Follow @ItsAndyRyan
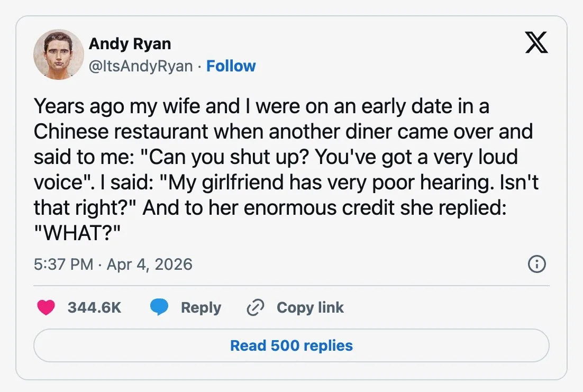This screenshot has height=392, width=583. (x=231, y=66)
